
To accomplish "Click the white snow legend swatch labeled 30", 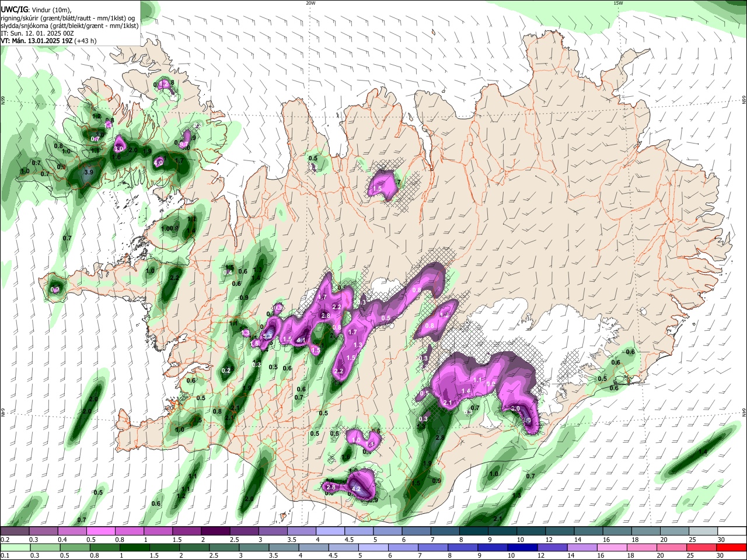I will coord(732,531).
